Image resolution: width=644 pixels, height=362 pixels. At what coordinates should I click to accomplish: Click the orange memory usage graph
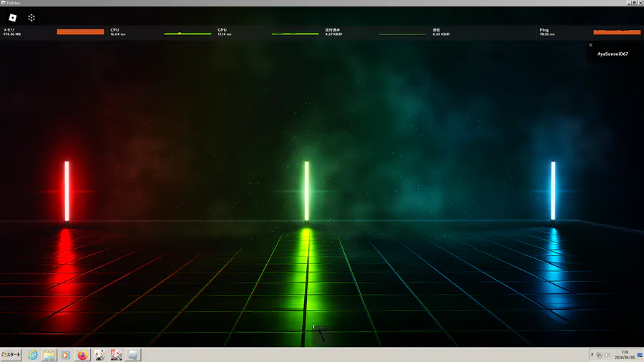(80, 31)
